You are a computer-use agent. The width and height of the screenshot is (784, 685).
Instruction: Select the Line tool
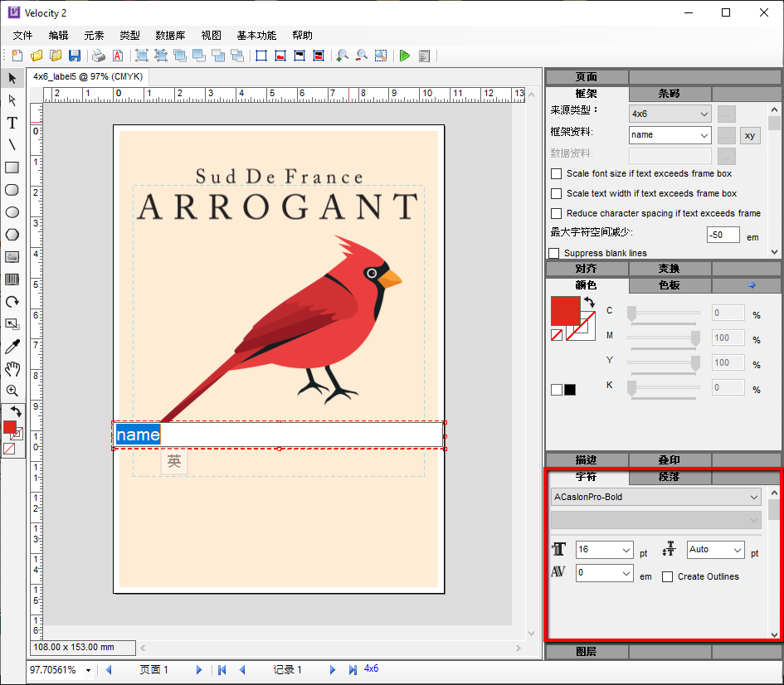click(x=12, y=145)
